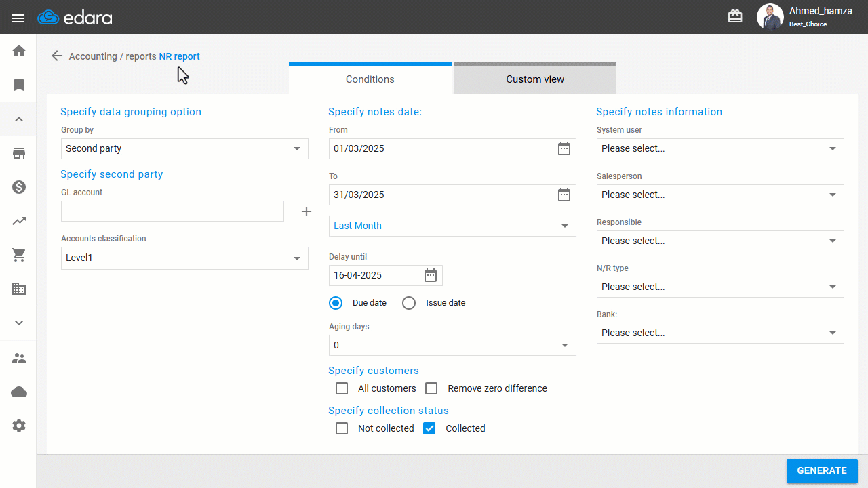Open the Aging days dropdown
Viewport: 868px width, 488px height.
point(452,345)
